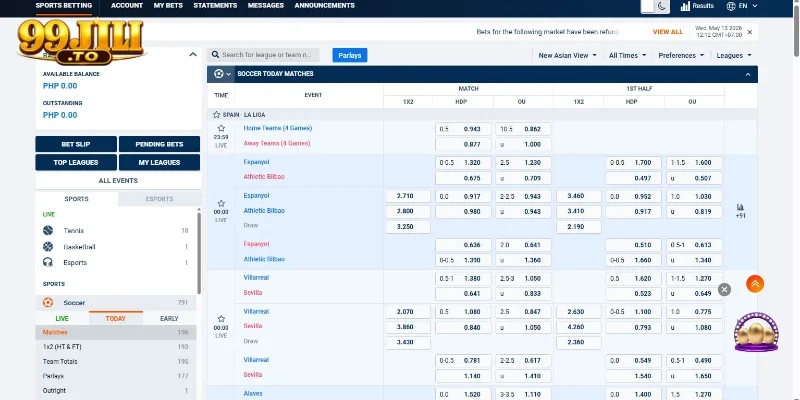
Task: Click the 99JILI.TO logo
Action: tap(81, 42)
